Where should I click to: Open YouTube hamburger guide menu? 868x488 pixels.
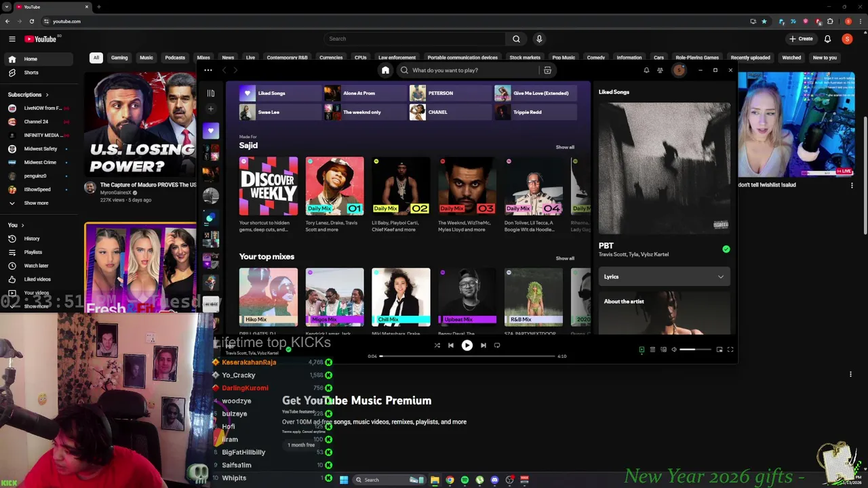pos(12,39)
